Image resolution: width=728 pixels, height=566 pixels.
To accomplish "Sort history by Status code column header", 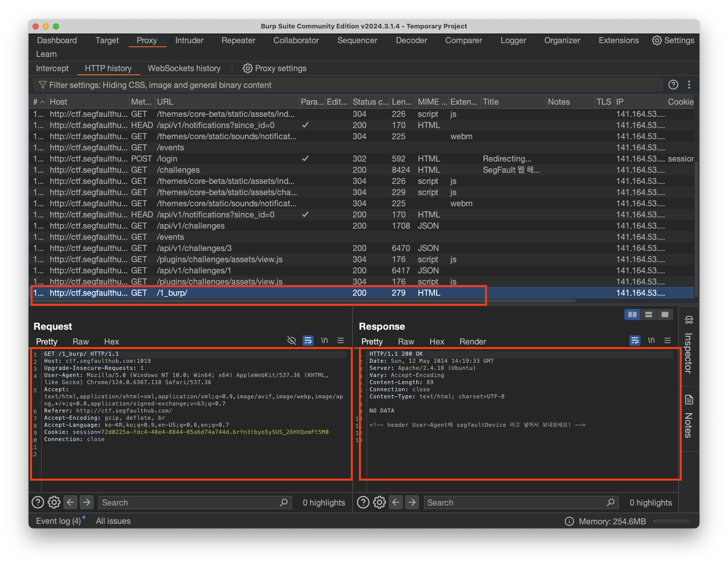I will point(370,102).
